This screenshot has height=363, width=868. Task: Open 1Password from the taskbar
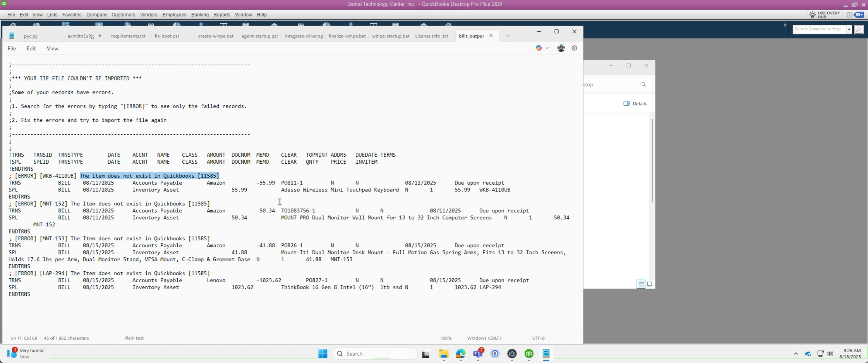pyautogui.click(x=495, y=354)
